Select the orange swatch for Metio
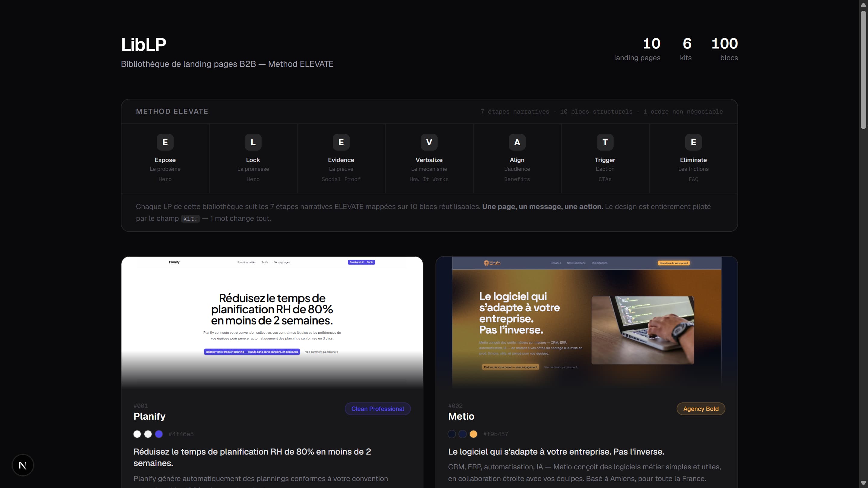This screenshot has height=488, width=868. tap(473, 434)
